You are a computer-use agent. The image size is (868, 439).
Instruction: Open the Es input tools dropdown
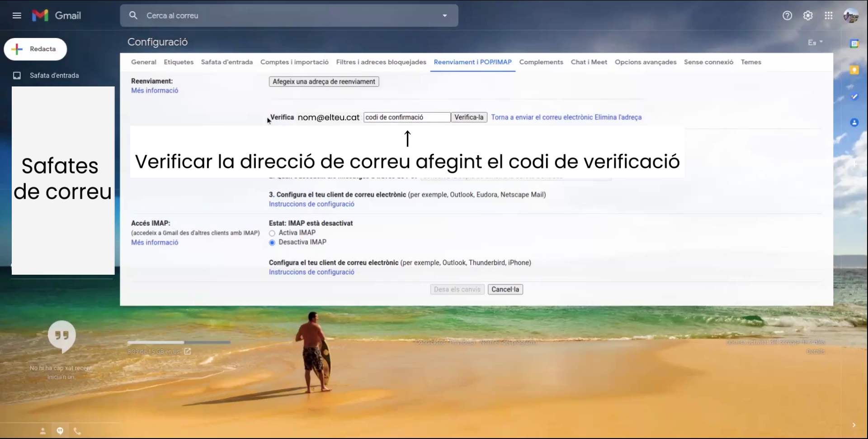815,43
